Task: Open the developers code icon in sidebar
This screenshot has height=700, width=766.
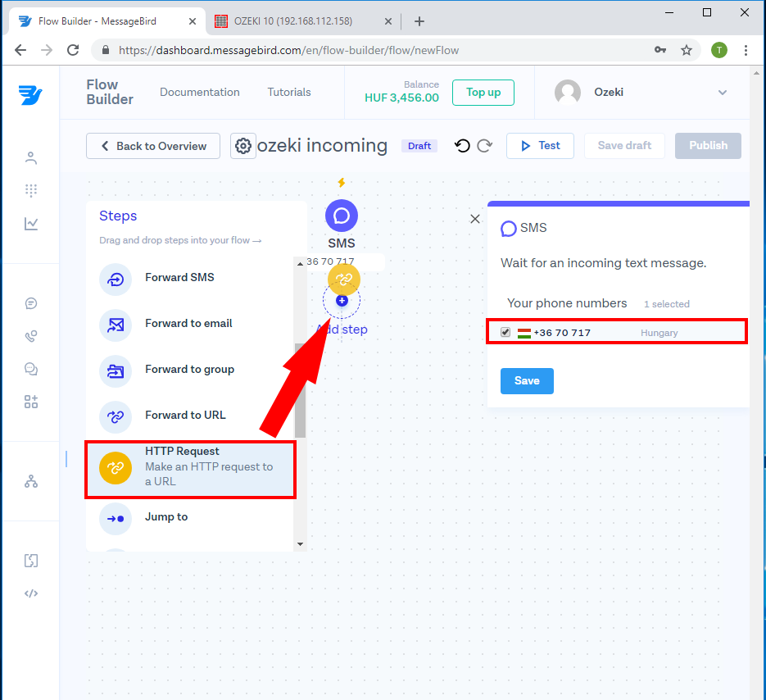Action: coord(31,593)
